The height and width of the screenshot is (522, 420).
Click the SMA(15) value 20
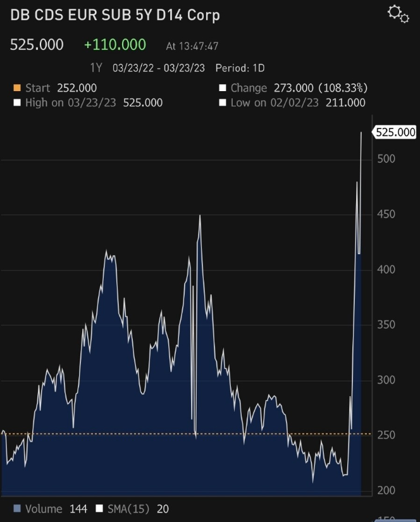pyautogui.click(x=163, y=509)
